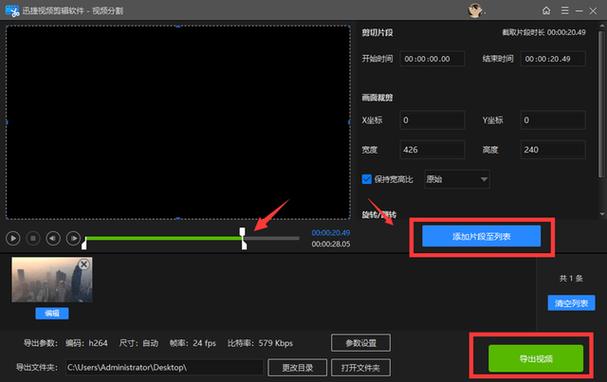Click the stop playback button
This screenshot has width=607, height=382.
pos(33,238)
